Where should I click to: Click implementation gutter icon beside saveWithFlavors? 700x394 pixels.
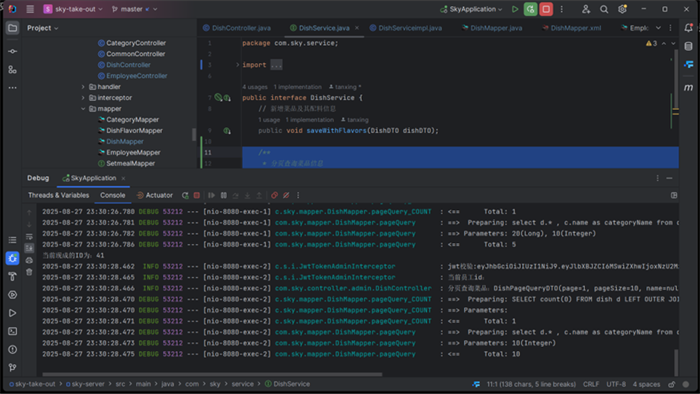point(227,131)
